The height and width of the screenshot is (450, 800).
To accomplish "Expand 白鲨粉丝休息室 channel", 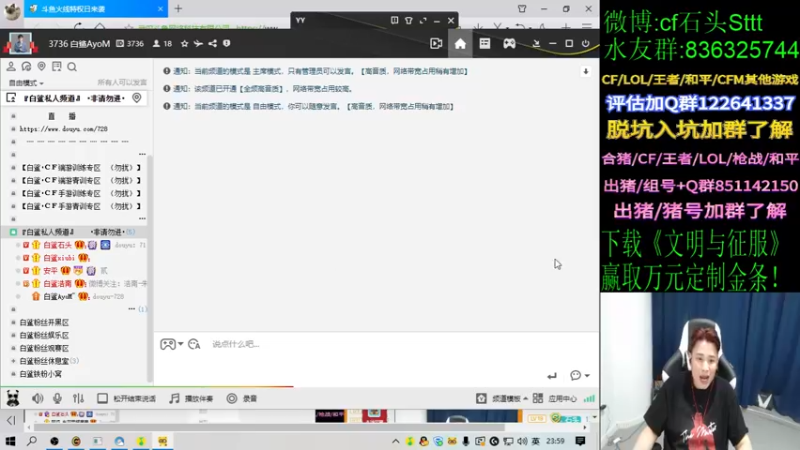I will tap(13, 361).
